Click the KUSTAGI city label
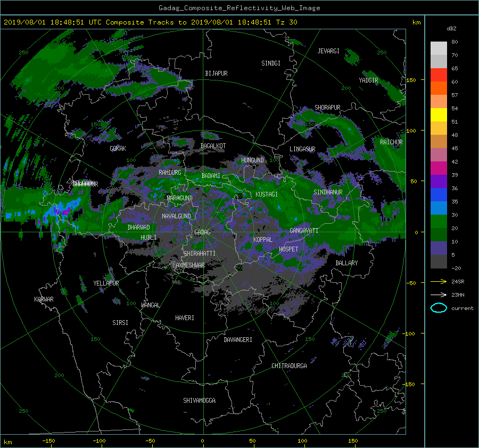The image size is (479, 448). [267, 194]
